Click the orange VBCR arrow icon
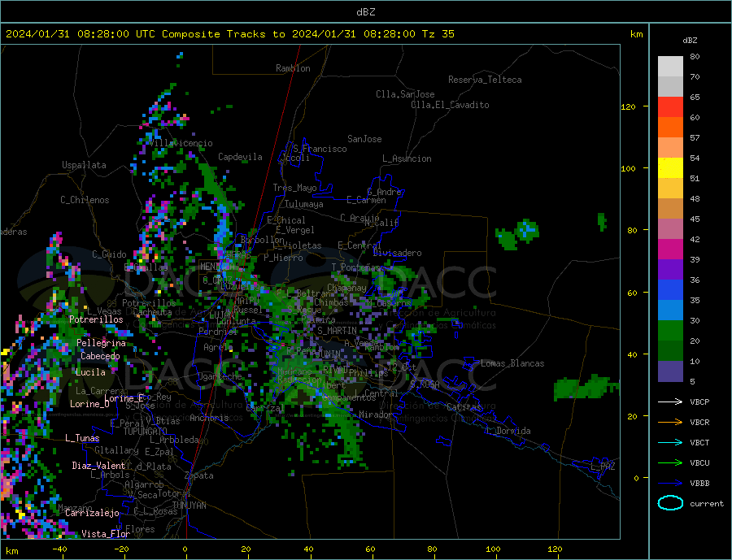The image size is (732, 560). 670,423
